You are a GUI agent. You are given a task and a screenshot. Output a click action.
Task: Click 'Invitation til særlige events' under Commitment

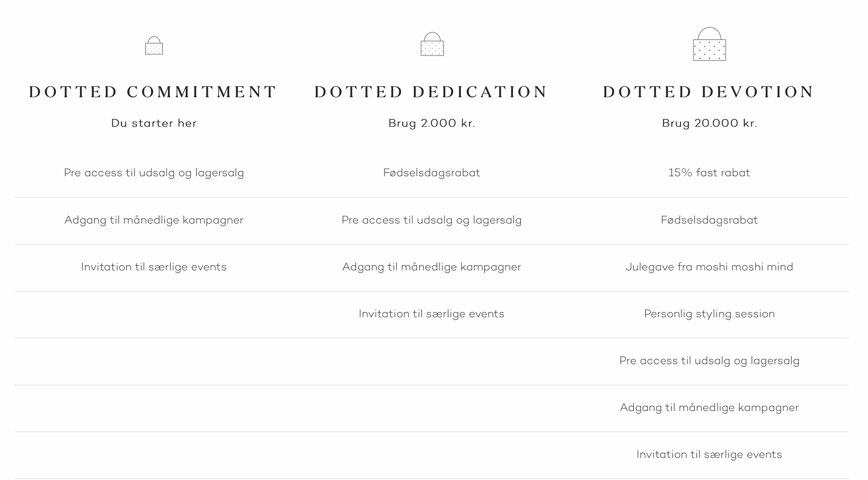point(154,267)
